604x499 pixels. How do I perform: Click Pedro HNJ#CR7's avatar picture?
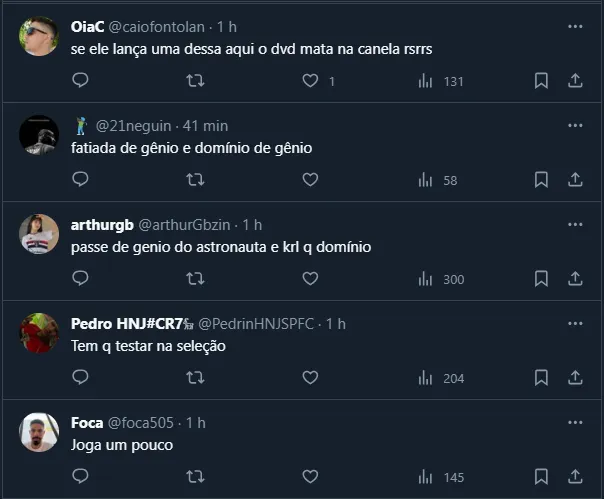pyautogui.click(x=39, y=332)
